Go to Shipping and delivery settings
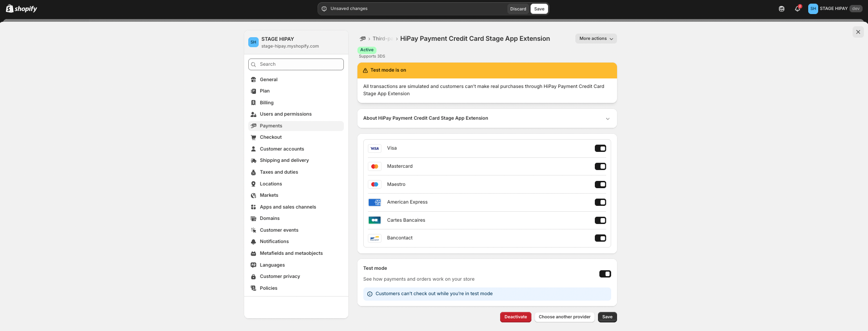The width and height of the screenshot is (868, 331). point(296,161)
